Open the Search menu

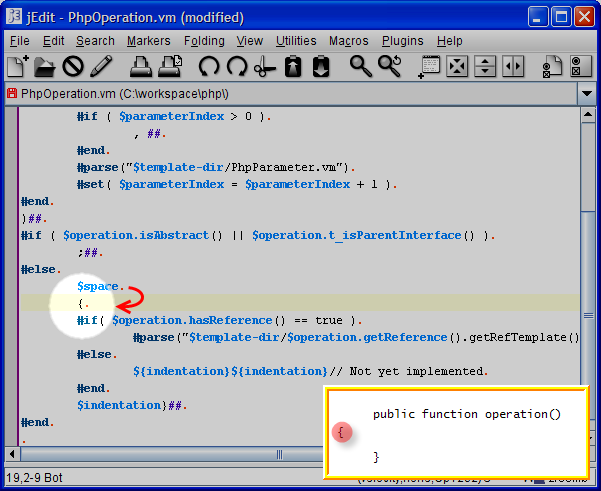pyautogui.click(x=95, y=41)
